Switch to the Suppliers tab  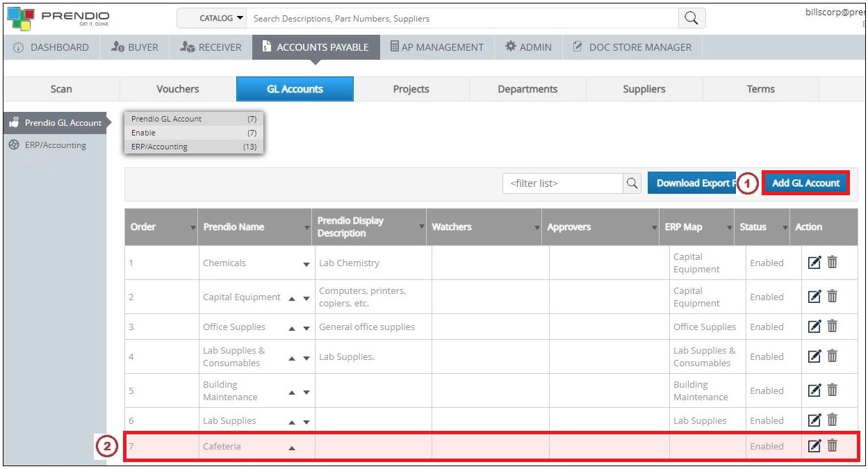(x=644, y=89)
